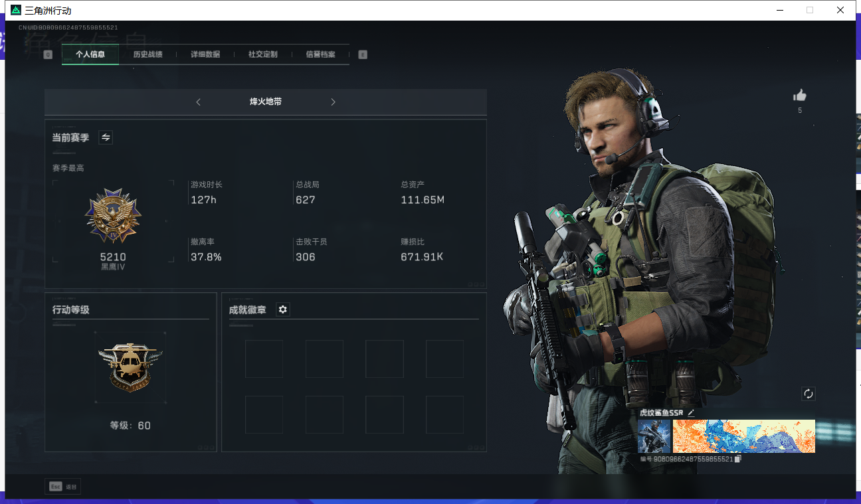Click the 游戏时长 value 127h
Image resolution: width=861 pixels, height=504 pixels.
pos(204,200)
